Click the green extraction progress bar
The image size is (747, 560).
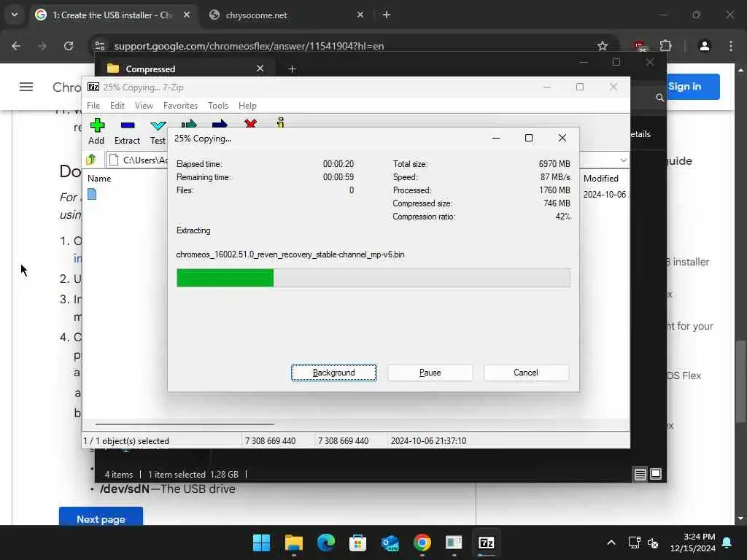pyautogui.click(x=225, y=278)
